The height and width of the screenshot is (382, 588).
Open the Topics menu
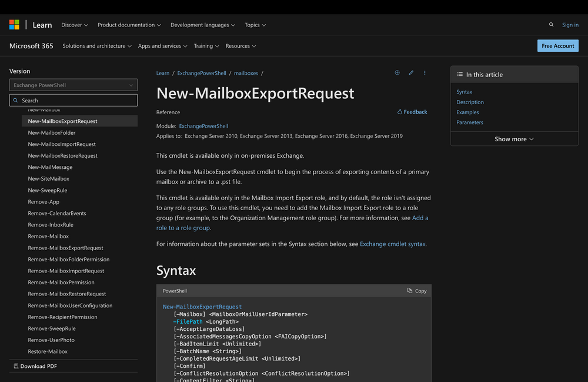coord(255,25)
